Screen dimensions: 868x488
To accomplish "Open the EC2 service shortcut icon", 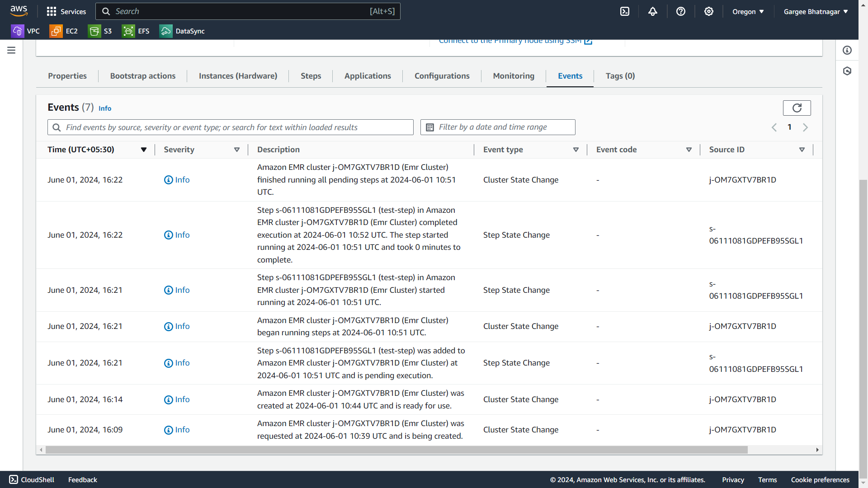I will [56, 31].
